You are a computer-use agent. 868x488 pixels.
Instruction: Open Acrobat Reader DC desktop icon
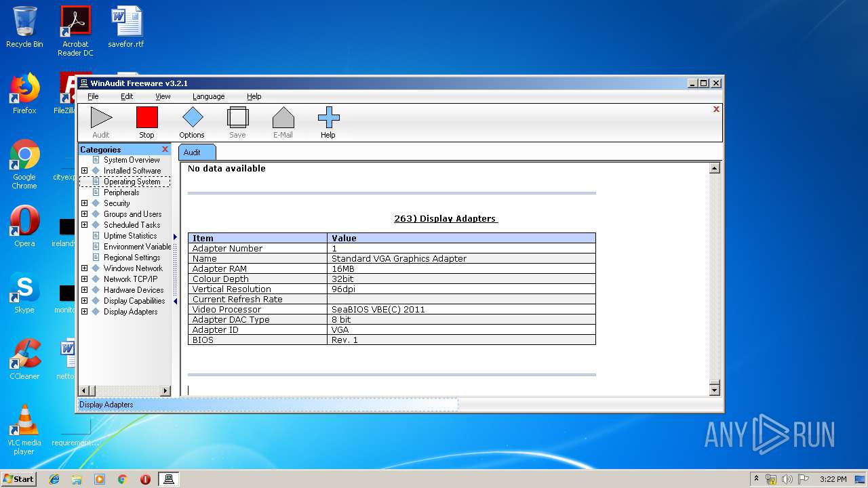[x=75, y=31]
